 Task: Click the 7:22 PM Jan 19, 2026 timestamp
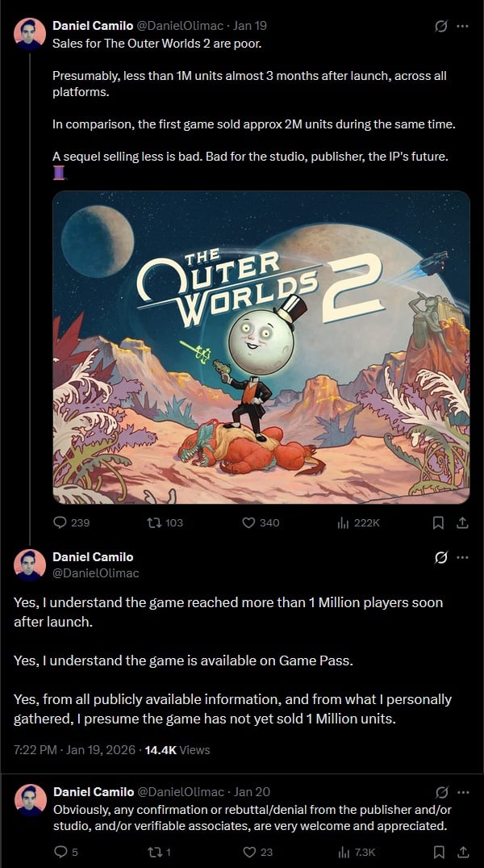74,749
